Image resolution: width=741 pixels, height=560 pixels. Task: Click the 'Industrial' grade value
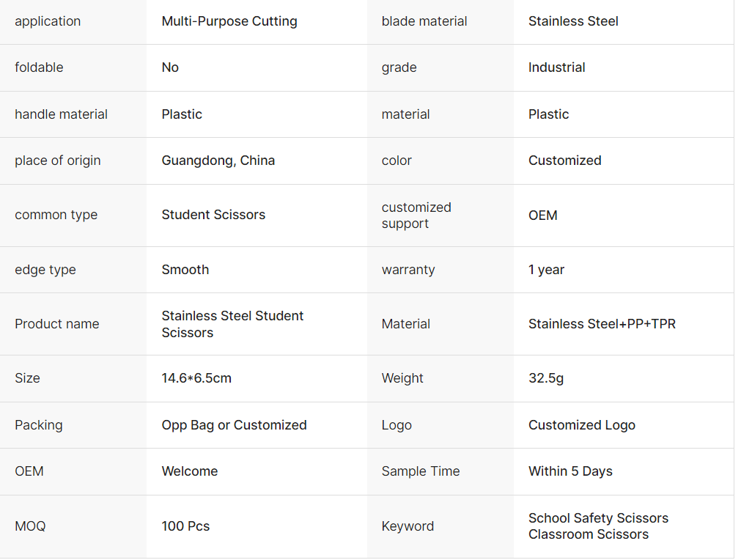[x=556, y=67]
